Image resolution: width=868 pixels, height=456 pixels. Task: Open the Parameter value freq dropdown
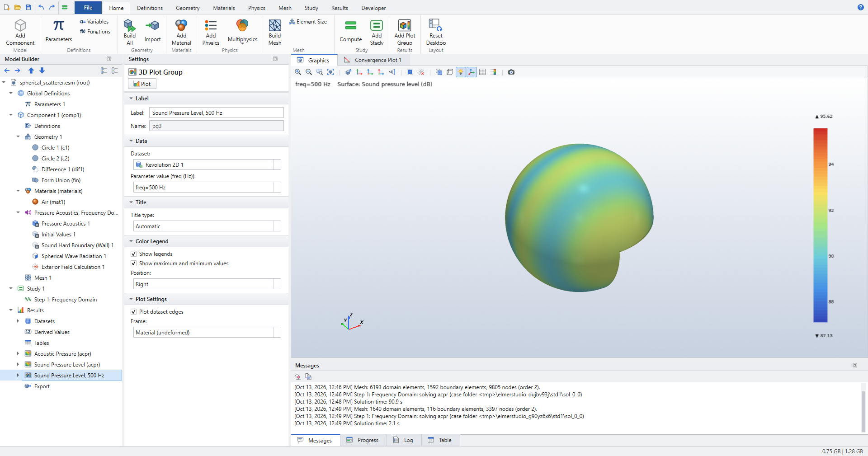pos(207,188)
